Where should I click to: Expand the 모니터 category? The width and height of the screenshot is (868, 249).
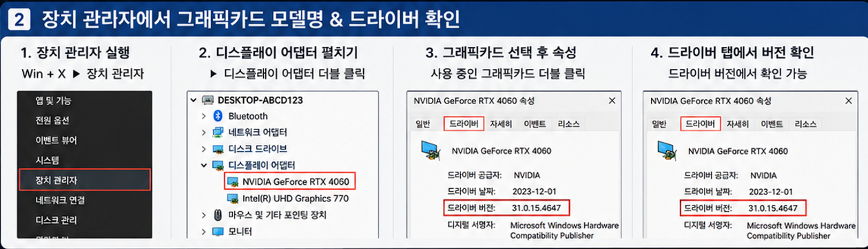pos(203,231)
